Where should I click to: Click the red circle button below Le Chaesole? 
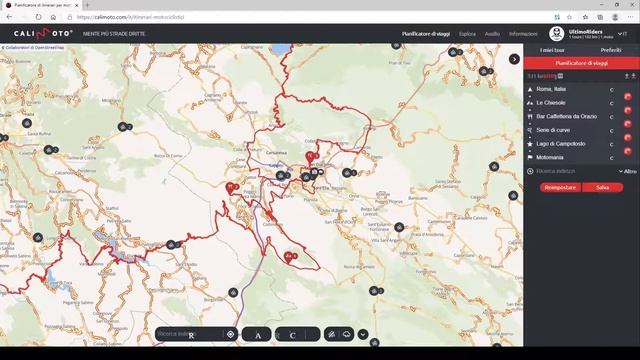[x=628, y=110]
